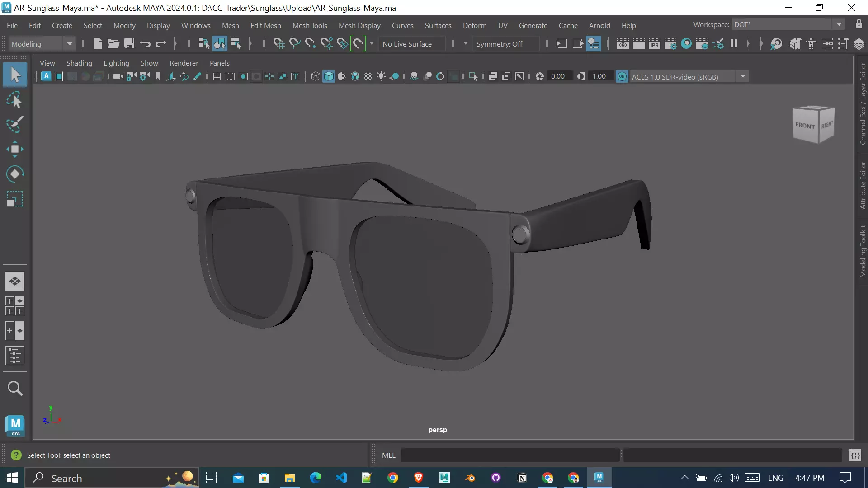
Task: Click the MEL script language button
Action: pyautogui.click(x=388, y=455)
